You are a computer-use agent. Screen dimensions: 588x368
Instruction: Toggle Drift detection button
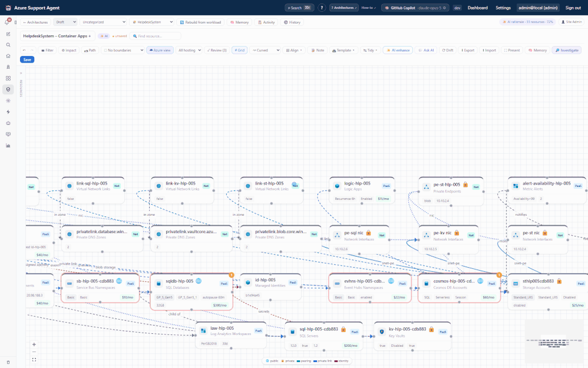click(448, 50)
